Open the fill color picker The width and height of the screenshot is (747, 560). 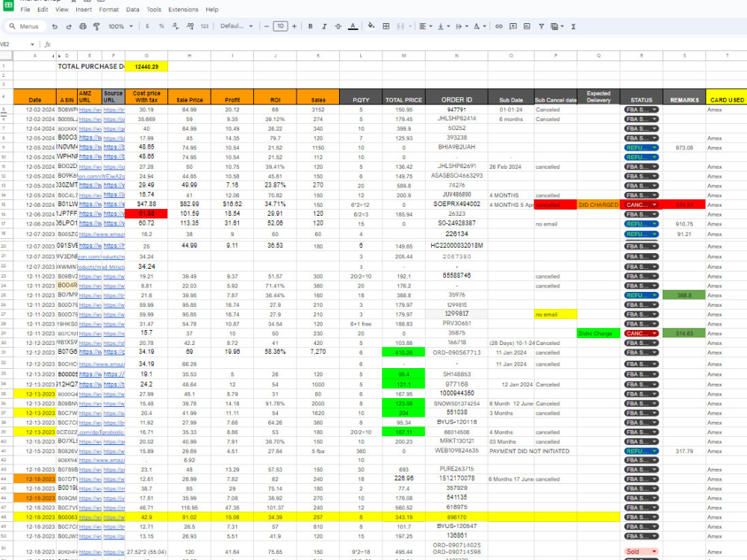[x=371, y=27]
